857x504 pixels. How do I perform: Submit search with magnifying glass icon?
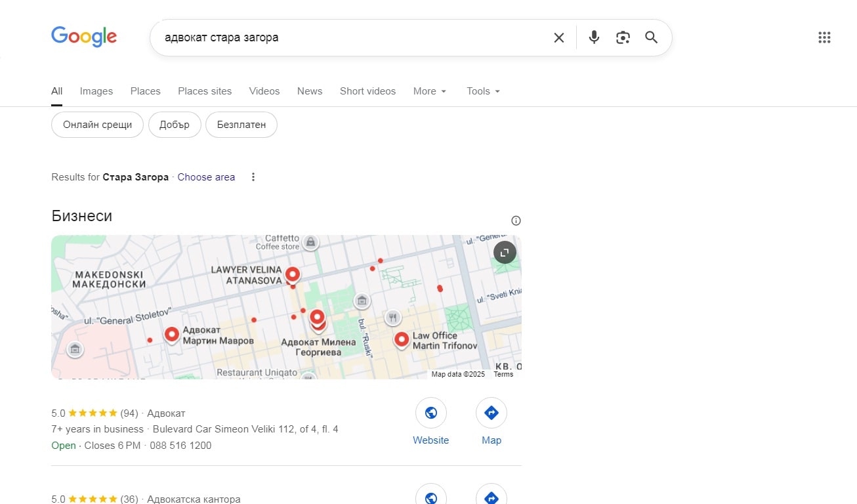click(x=651, y=37)
